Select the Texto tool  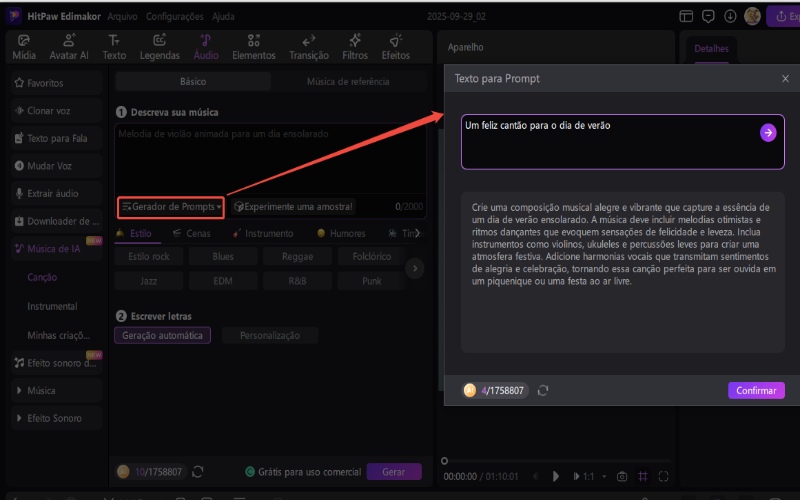pyautogui.click(x=114, y=47)
